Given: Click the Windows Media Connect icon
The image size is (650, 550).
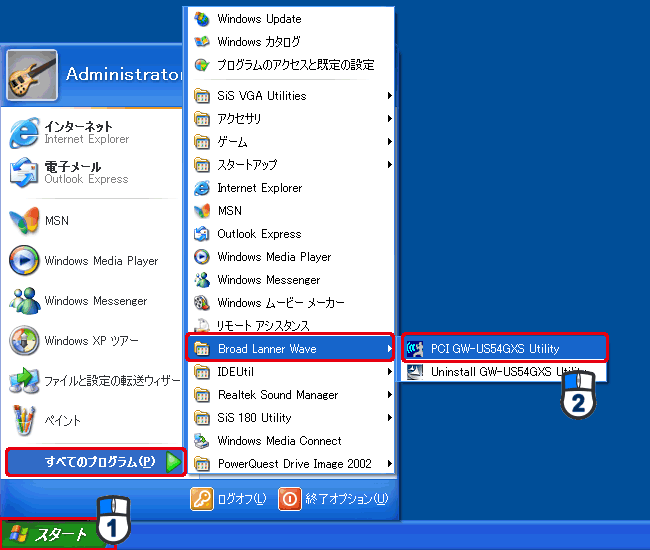Looking at the screenshot, I should point(202,441).
